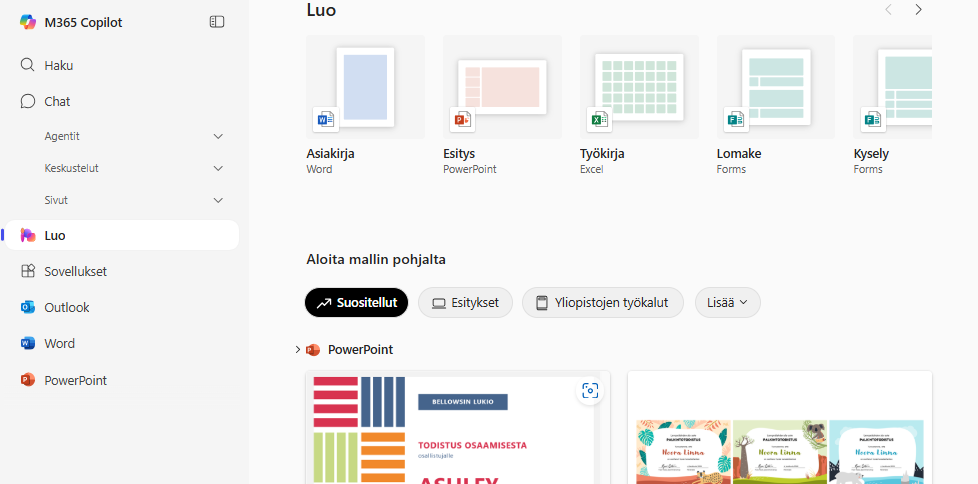Click the visual search icon on certificate template
The image size is (978, 484).
(590, 391)
